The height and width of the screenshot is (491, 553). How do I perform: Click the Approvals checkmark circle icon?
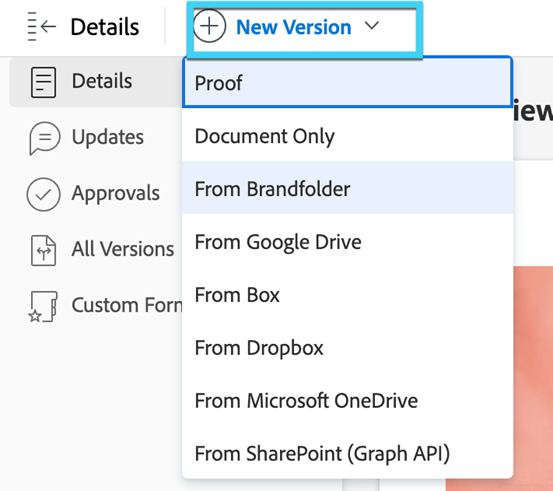pyautogui.click(x=43, y=194)
